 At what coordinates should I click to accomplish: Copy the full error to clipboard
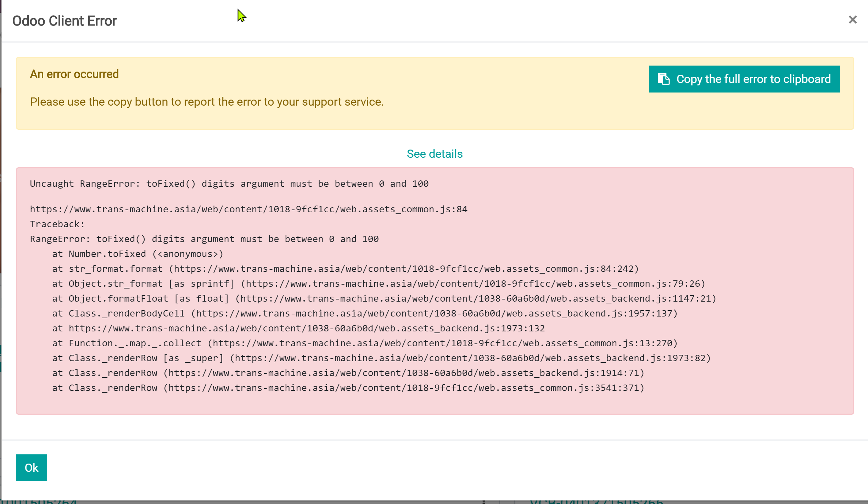pyautogui.click(x=744, y=79)
